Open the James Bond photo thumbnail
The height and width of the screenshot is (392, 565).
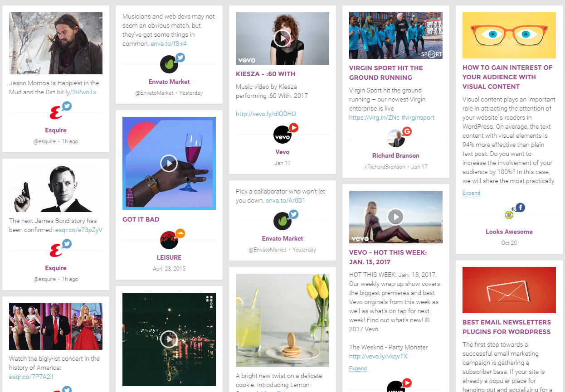[56, 188]
